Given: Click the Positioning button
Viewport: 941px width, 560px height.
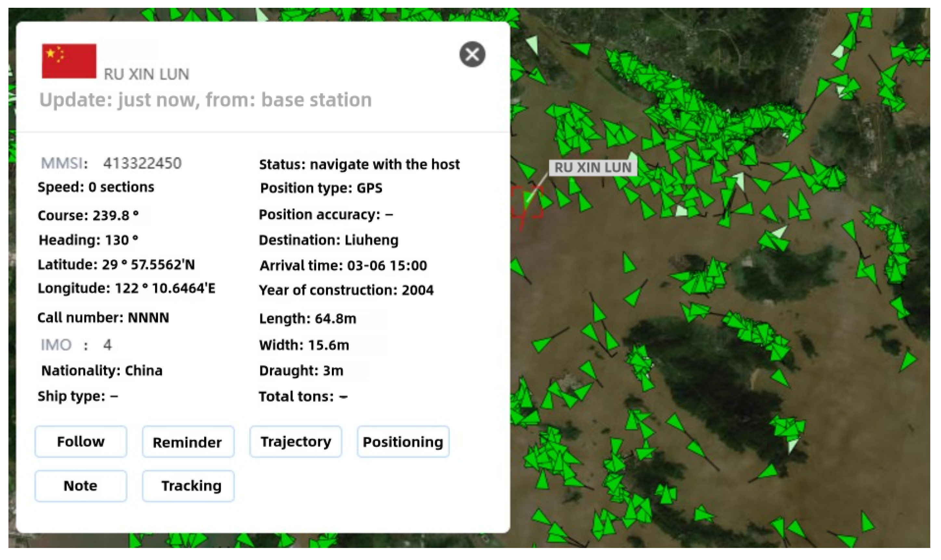Looking at the screenshot, I should click(403, 441).
